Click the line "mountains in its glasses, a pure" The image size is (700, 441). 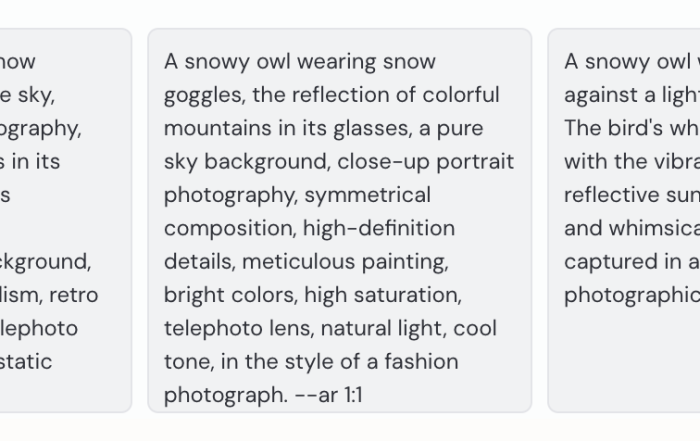point(324,129)
